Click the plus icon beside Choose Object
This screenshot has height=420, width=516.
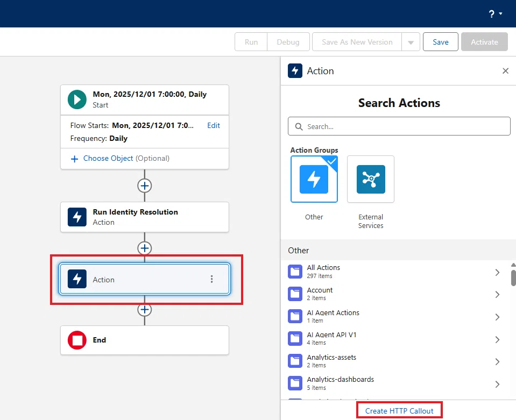coord(75,159)
